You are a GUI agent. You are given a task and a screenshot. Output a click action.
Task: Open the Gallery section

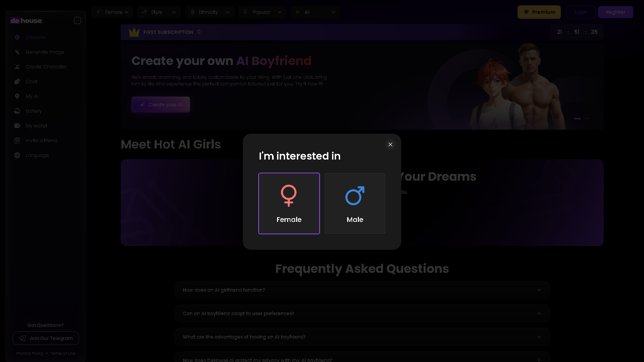coord(46,111)
